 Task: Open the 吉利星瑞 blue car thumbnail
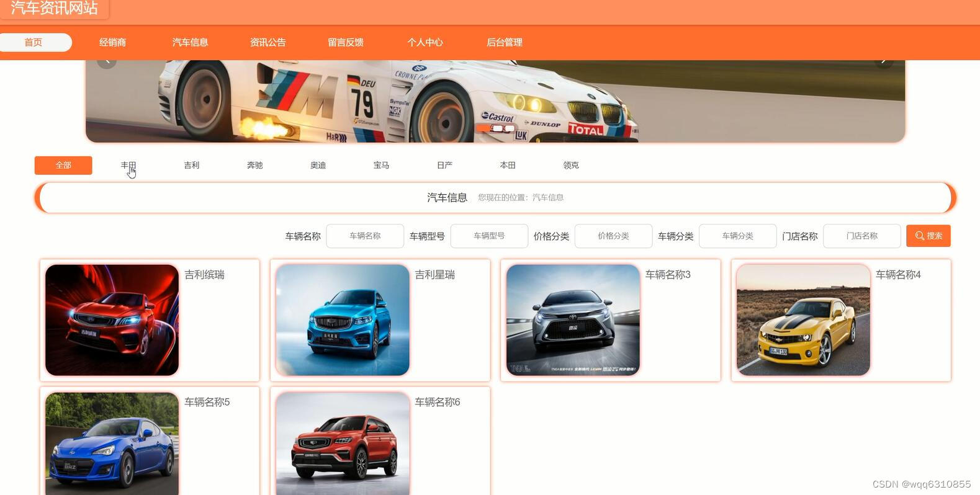pos(343,320)
